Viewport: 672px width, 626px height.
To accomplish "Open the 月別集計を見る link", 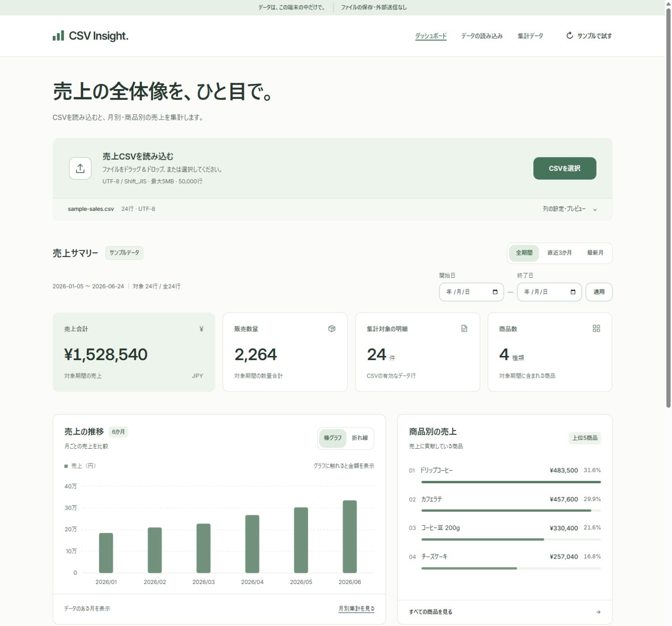I will [357, 609].
